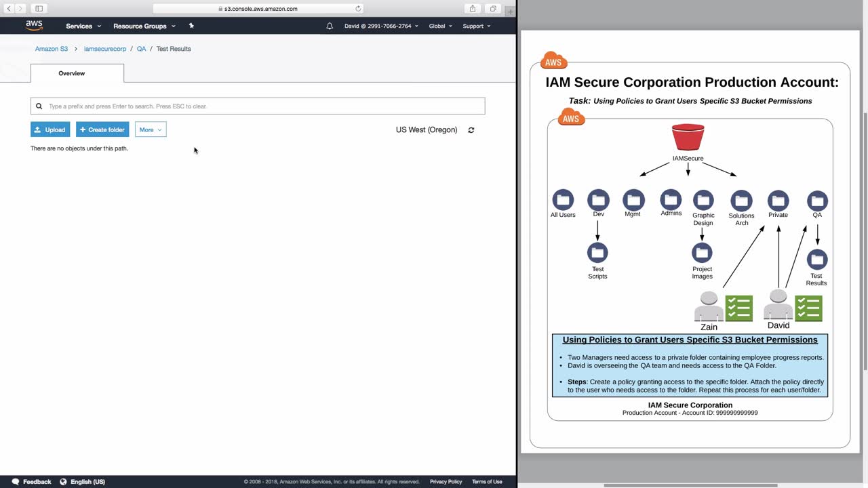Select the Test Results folder icon in the diagram

coord(817,260)
